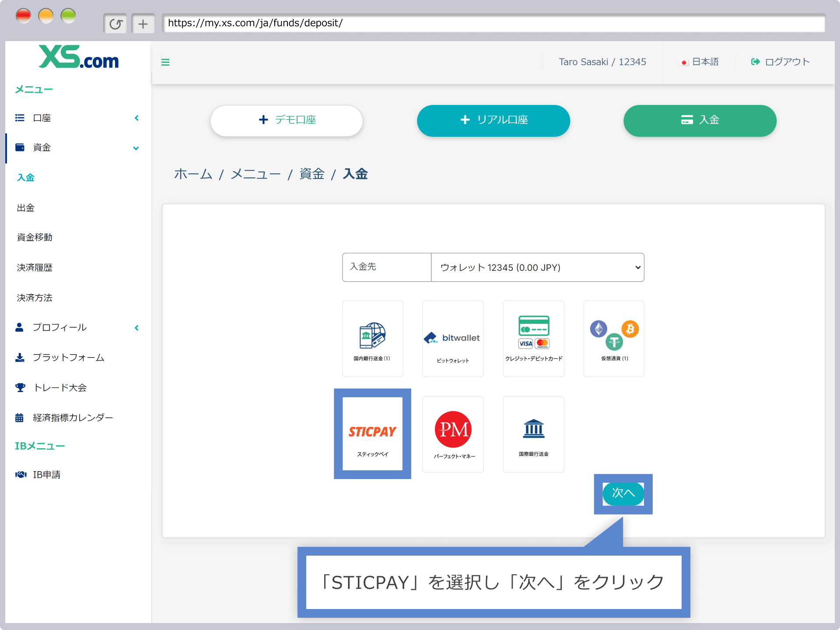Click the 経済指標カレンダー calendar icon
The width and height of the screenshot is (840, 630).
click(x=19, y=418)
